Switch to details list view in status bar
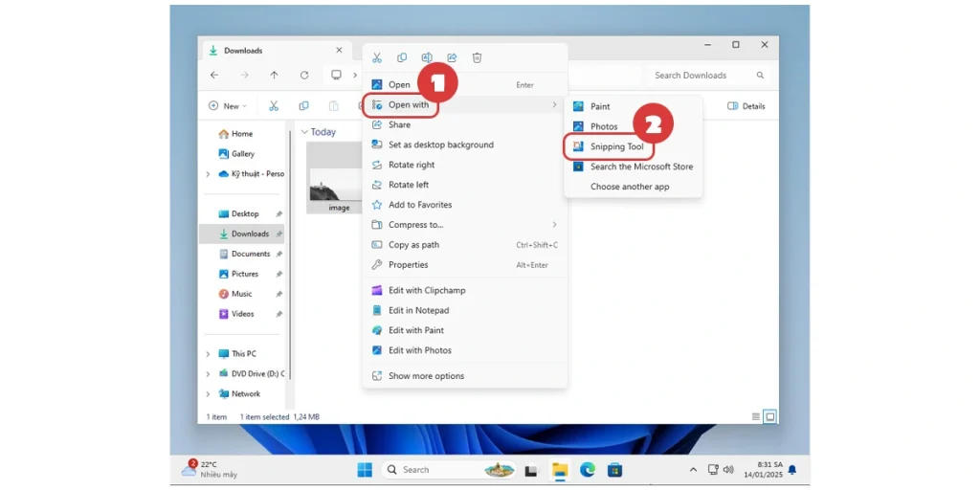The width and height of the screenshot is (980, 490). [756, 417]
